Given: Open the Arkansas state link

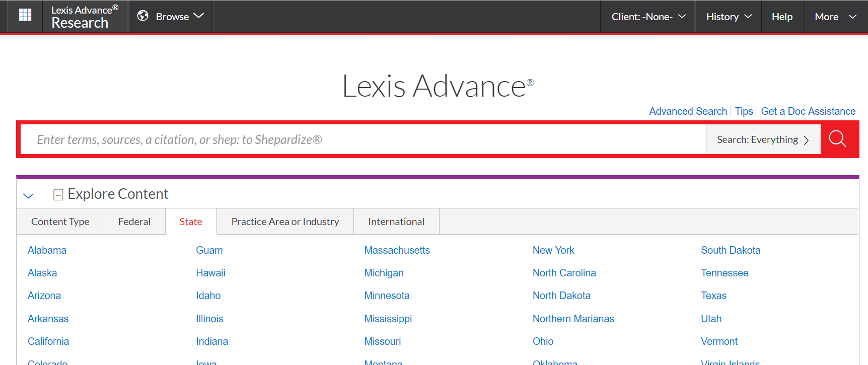Looking at the screenshot, I should [48, 319].
